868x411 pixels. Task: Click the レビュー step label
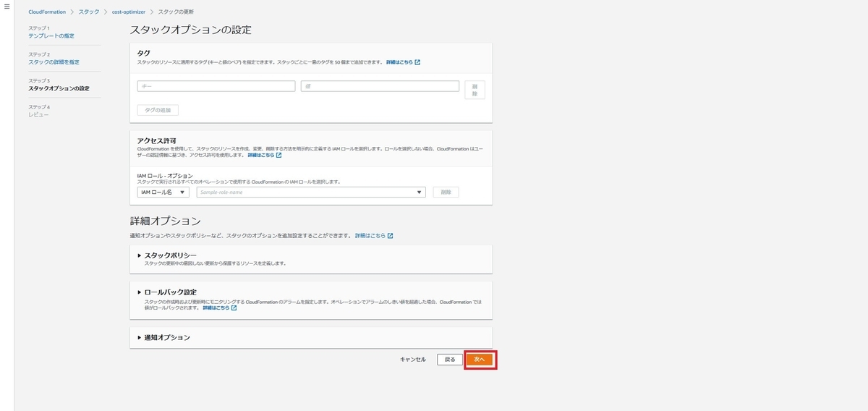(x=38, y=114)
